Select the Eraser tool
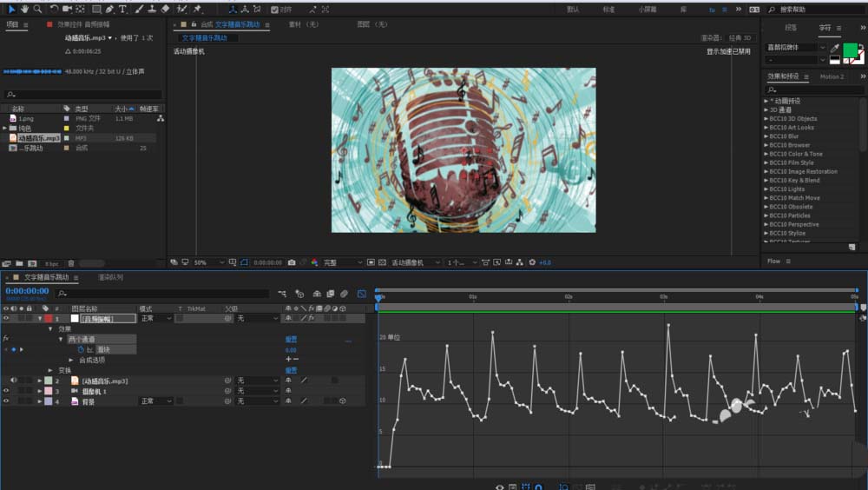868x490 pixels. pyautogui.click(x=166, y=9)
